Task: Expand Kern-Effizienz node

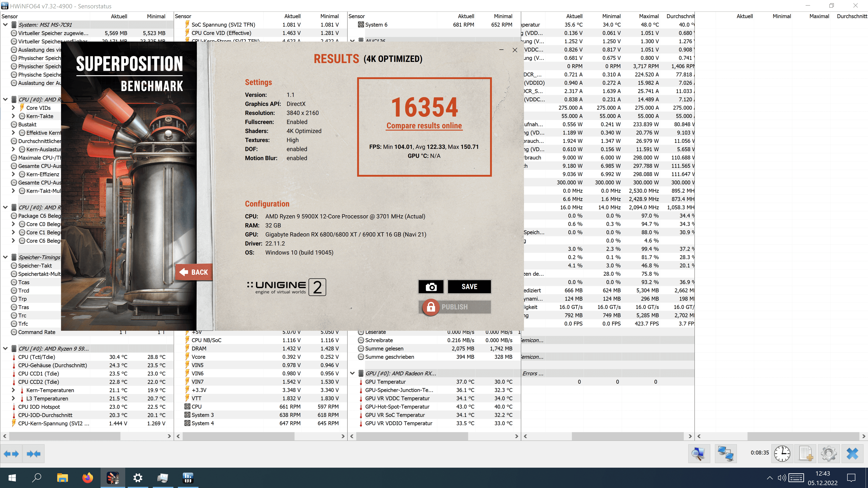Action: click(14, 174)
